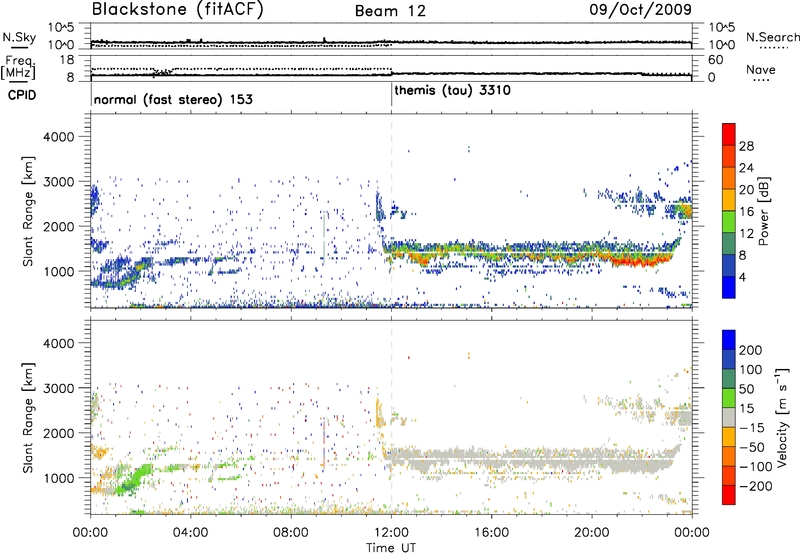Click the '4' label on Power colorbar
The image size is (800, 554).
click(x=743, y=277)
